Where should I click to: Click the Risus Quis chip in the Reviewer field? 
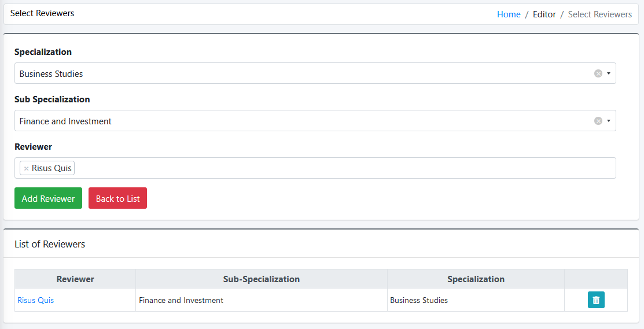coord(47,168)
